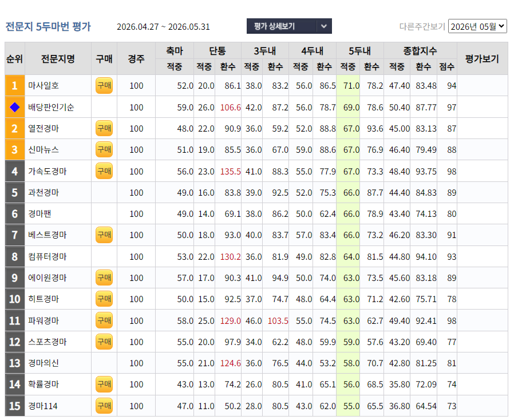Click the highlighted 71.0 value for 마사일호

tap(351, 86)
